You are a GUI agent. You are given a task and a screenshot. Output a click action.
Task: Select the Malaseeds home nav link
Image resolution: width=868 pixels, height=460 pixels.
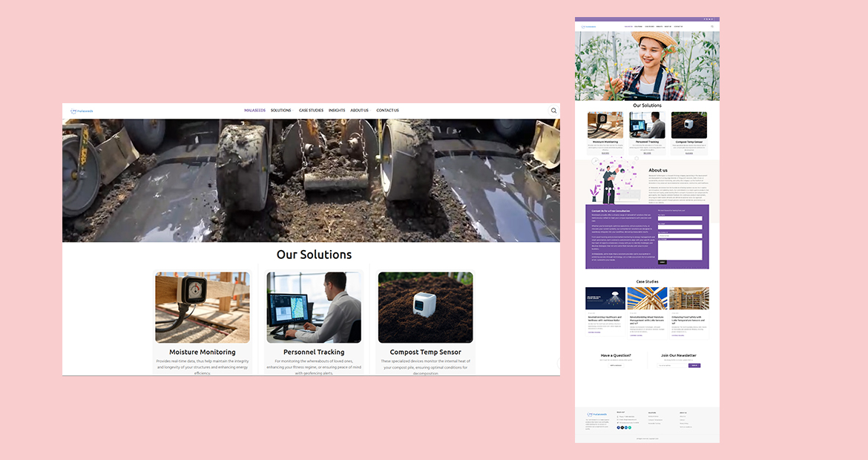(x=255, y=111)
